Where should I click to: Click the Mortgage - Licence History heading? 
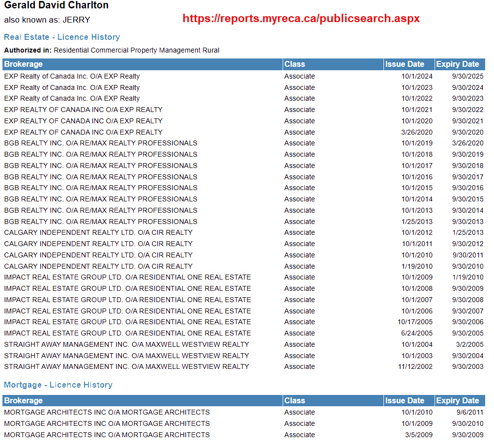point(58,385)
